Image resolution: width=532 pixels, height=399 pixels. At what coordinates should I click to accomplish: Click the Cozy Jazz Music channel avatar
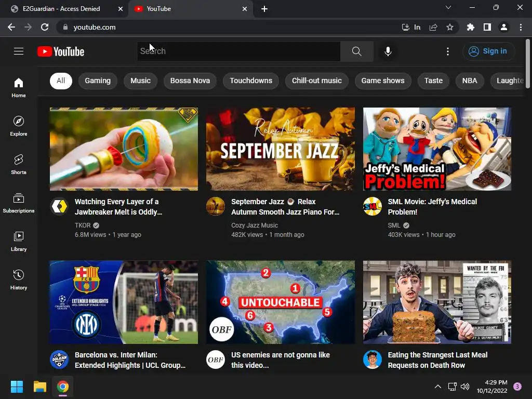click(x=216, y=206)
